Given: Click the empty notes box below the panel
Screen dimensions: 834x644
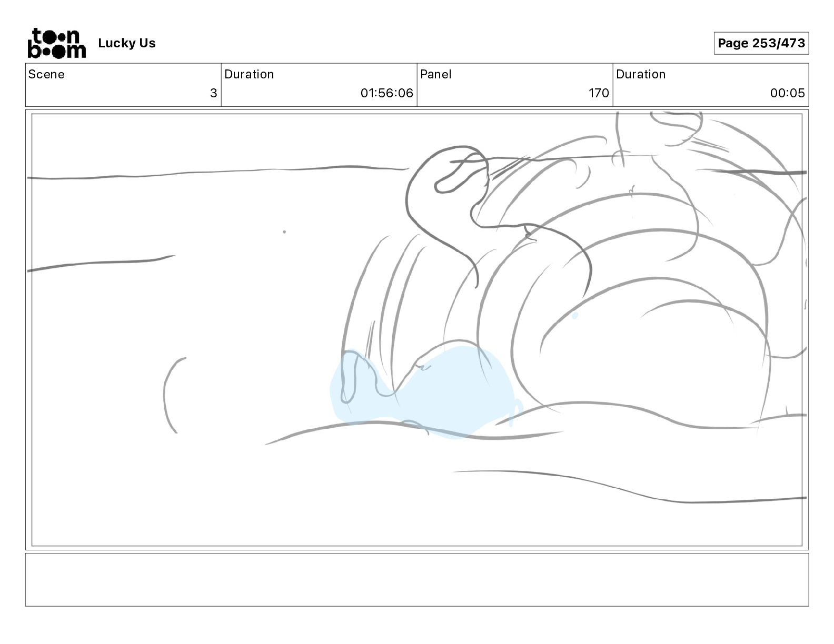Looking at the screenshot, I should click(417, 580).
